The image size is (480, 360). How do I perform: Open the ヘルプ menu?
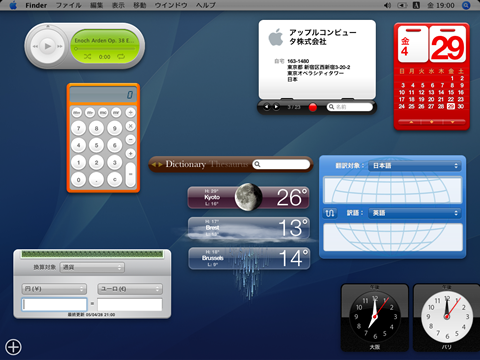(206, 5)
